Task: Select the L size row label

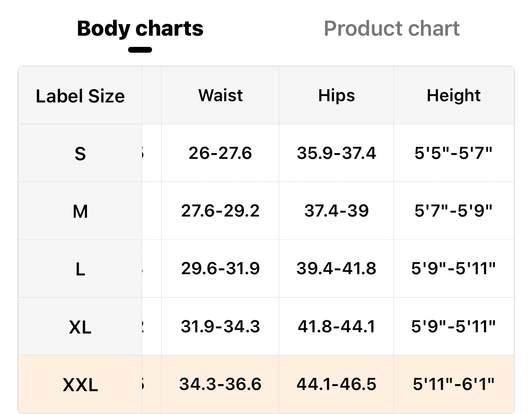Action: coord(80,270)
